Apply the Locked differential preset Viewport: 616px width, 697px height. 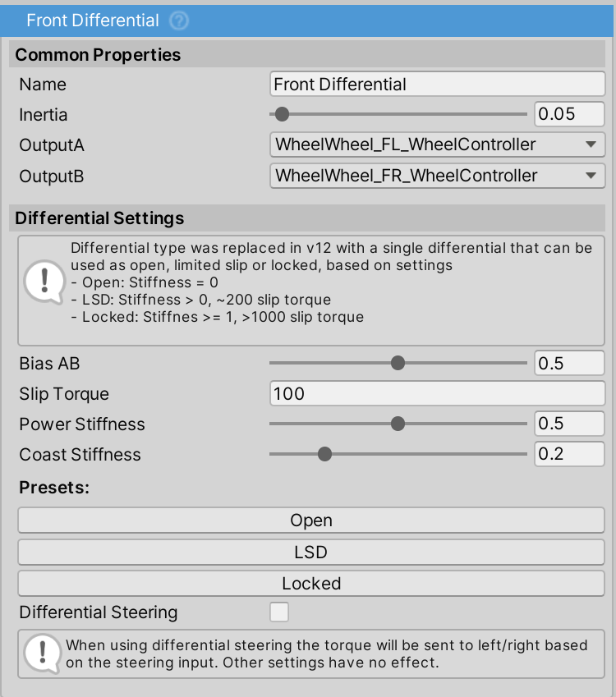[x=310, y=584]
